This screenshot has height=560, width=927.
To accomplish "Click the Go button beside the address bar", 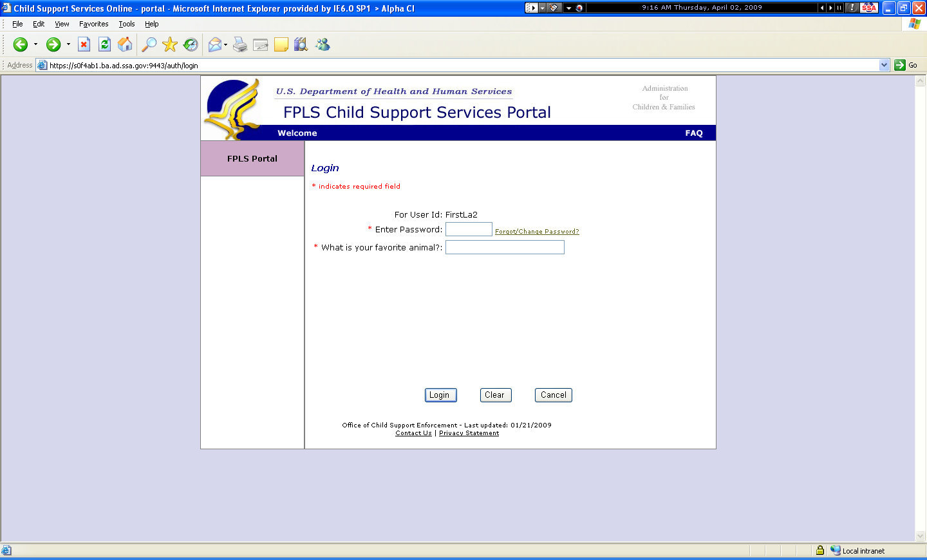I will click(906, 65).
